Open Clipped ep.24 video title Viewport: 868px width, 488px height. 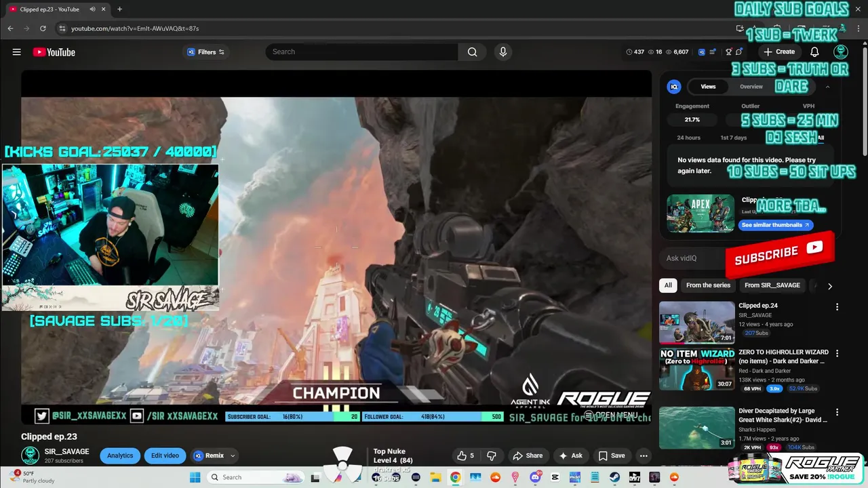(758, 306)
